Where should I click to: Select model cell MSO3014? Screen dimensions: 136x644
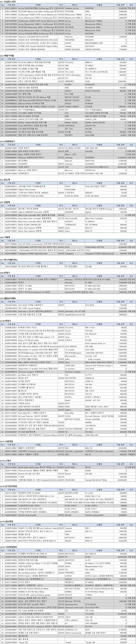tap(99, 40)
